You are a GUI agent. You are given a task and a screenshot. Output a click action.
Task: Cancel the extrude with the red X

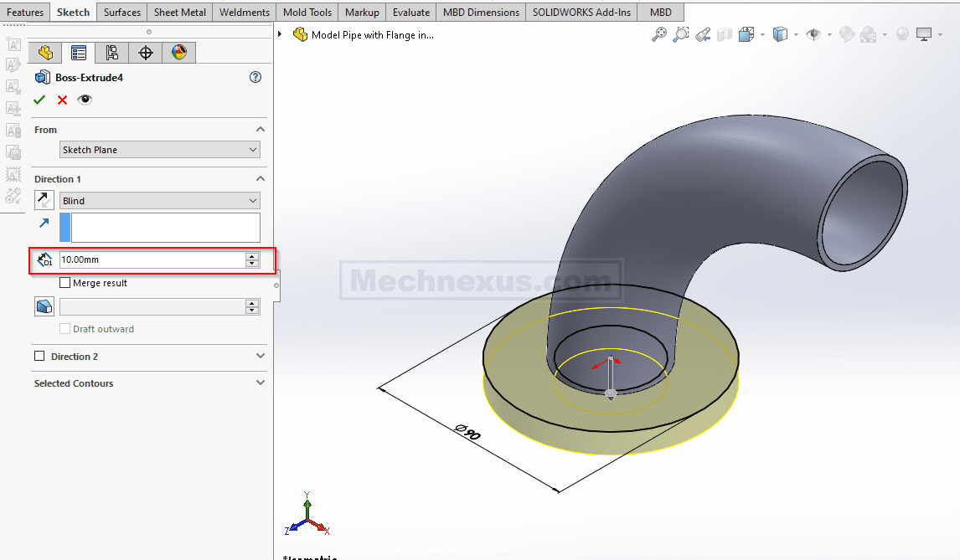coord(62,100)
